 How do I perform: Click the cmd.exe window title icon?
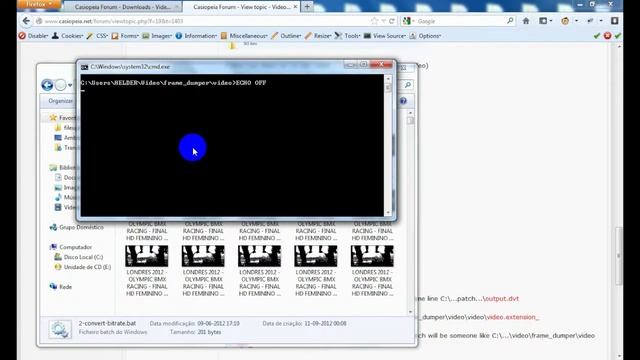(84, 67)
